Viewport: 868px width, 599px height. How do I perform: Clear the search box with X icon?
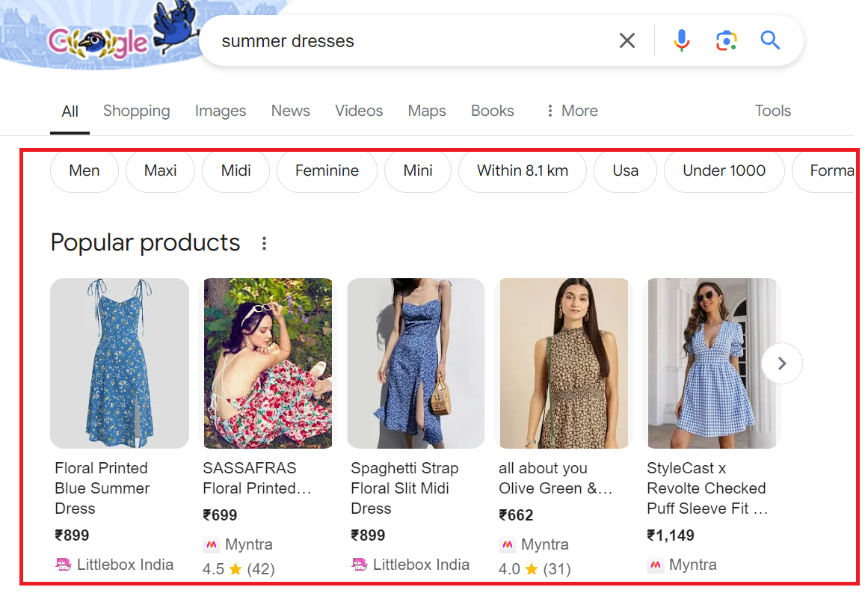point(627,40)
